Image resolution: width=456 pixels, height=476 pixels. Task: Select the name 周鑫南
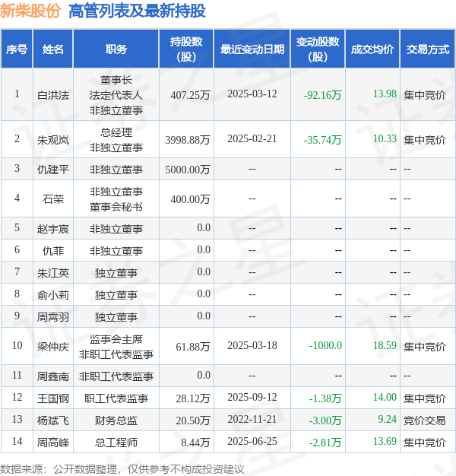53,376
